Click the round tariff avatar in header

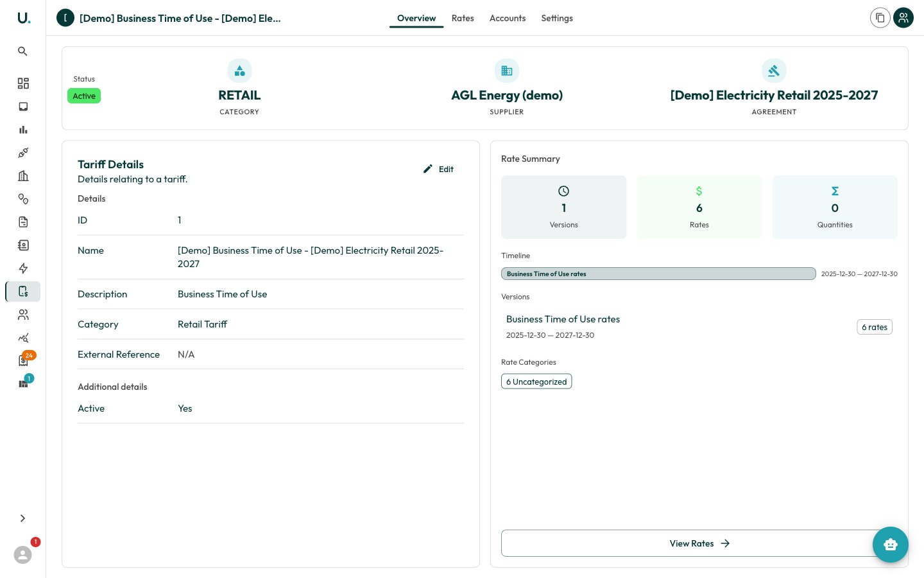click(65, 18)
